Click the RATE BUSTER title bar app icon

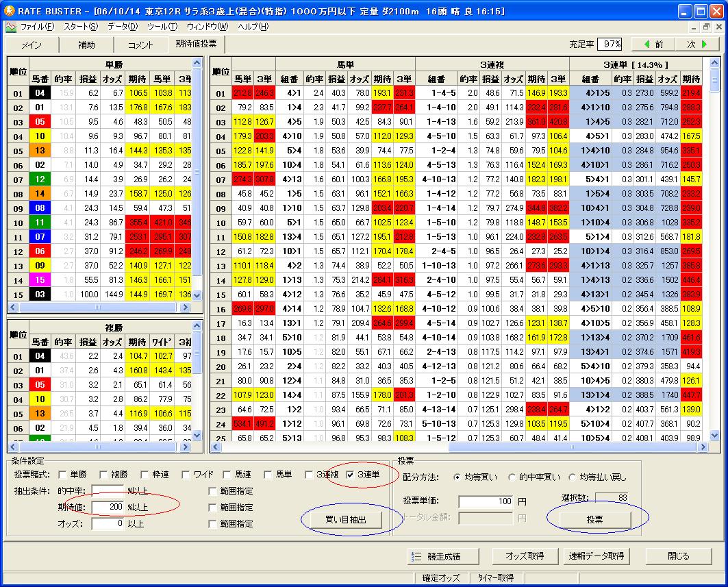tap(10, 11)
